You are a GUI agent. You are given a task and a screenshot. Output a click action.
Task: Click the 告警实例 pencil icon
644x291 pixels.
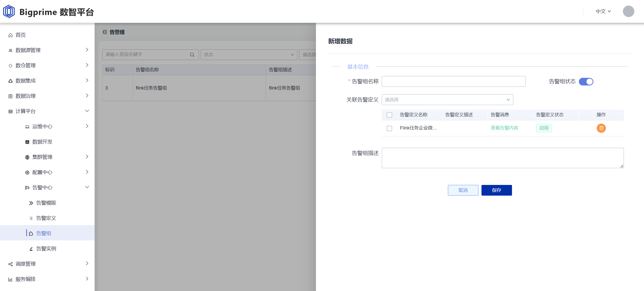coord(31,249)
